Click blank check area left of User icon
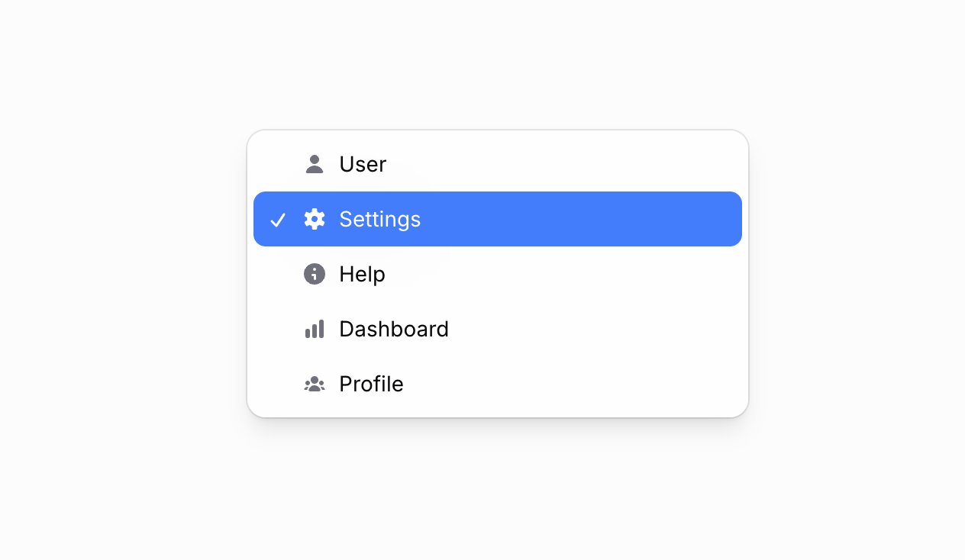 click(x=278, y=164)
